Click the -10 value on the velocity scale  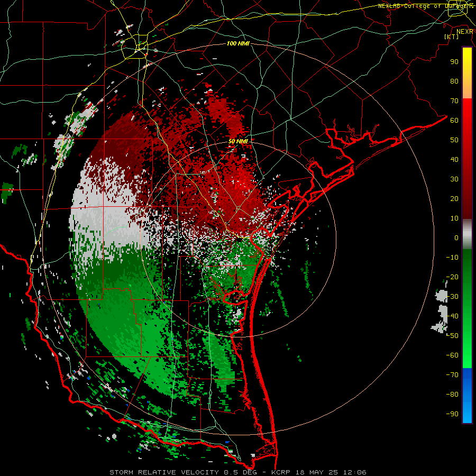point(452,258)
